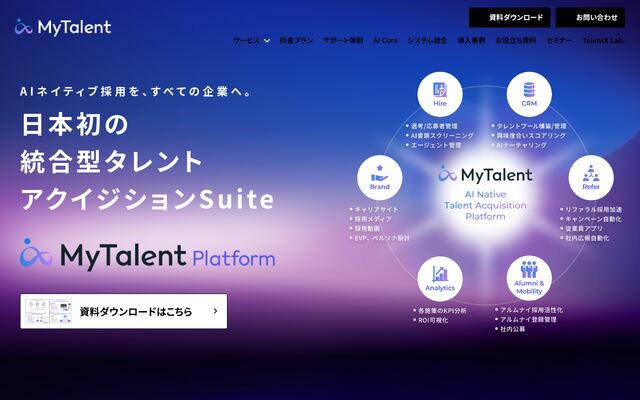Click the 統合型タレント headline text
The width and height of the screenshot is (640, 400).
[x=111, y=162]
